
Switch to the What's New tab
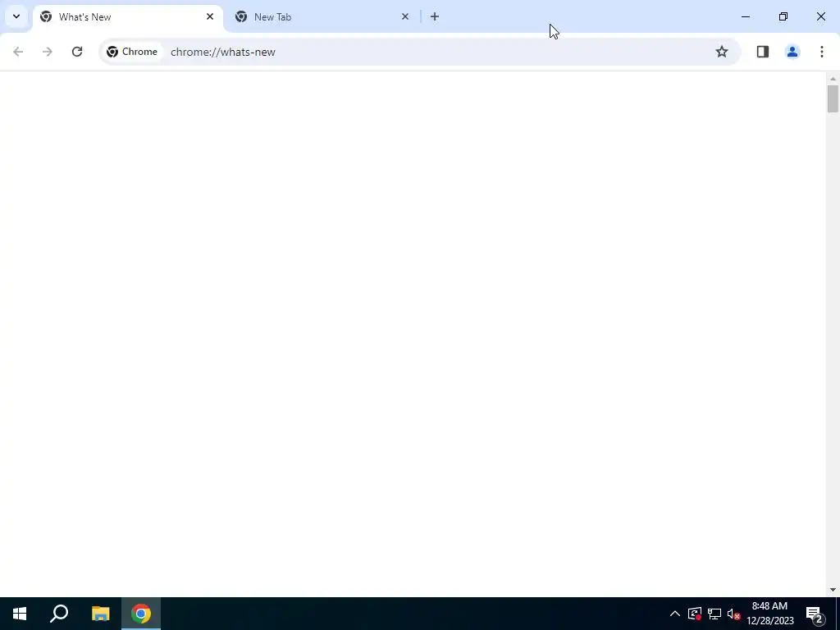128,17
